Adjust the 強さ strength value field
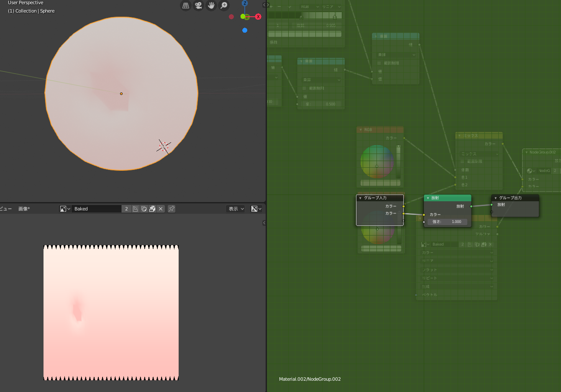This screenshot has height=392, width=561. (x=447, y=222)
